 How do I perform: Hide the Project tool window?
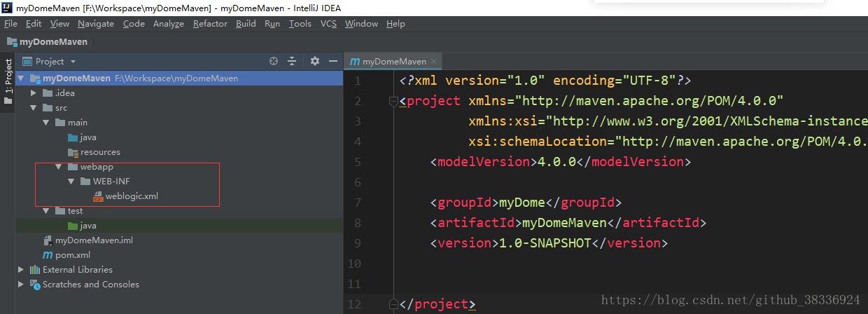click(333, 62)
